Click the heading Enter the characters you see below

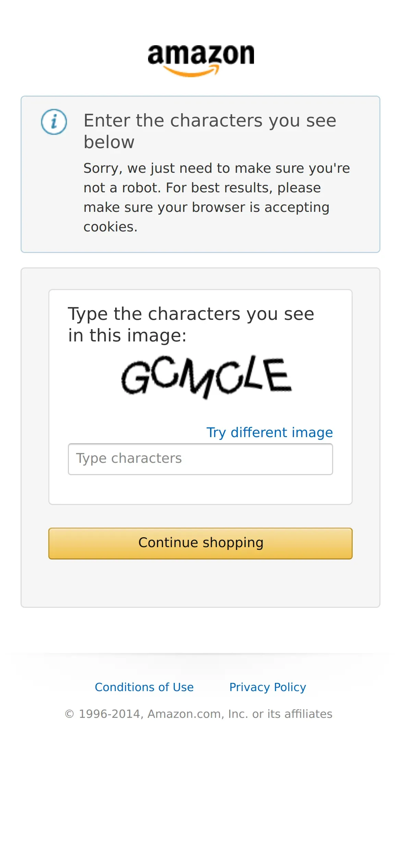tap(210, 131)
